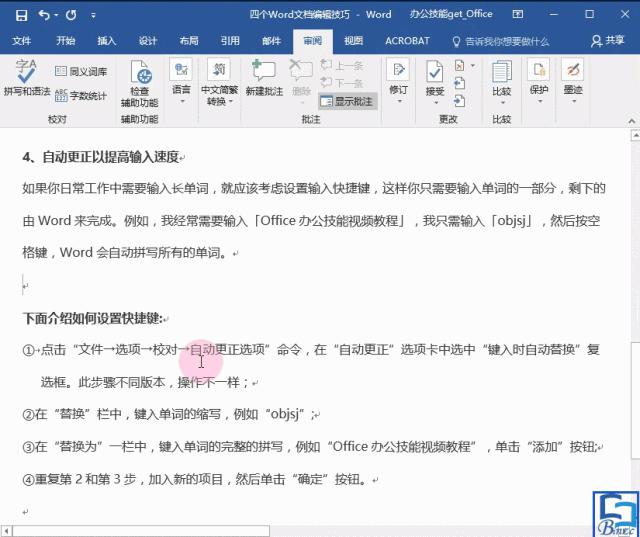Open the 保护 protect dropdown
The image size is (640, 537).
click(538, 82)
